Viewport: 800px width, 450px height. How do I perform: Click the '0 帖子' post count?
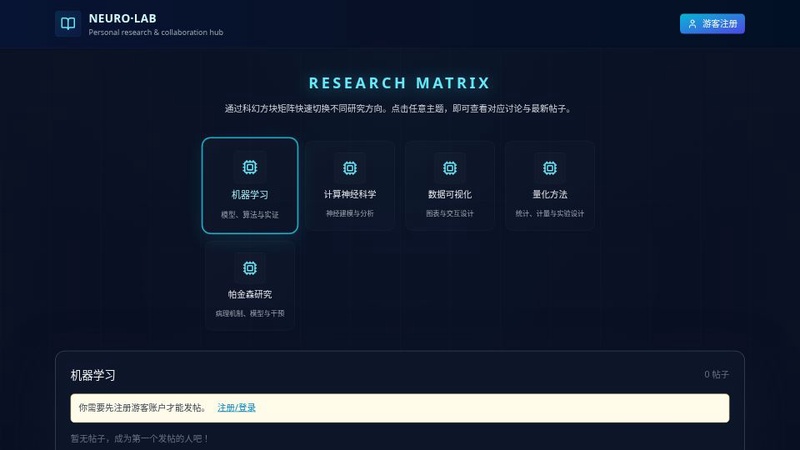pos(716,374)
